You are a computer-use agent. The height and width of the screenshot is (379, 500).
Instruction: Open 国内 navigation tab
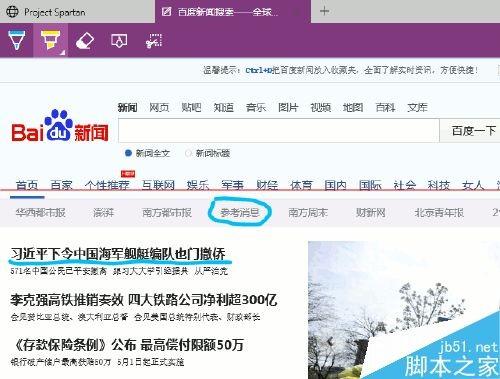coord(336,185)
